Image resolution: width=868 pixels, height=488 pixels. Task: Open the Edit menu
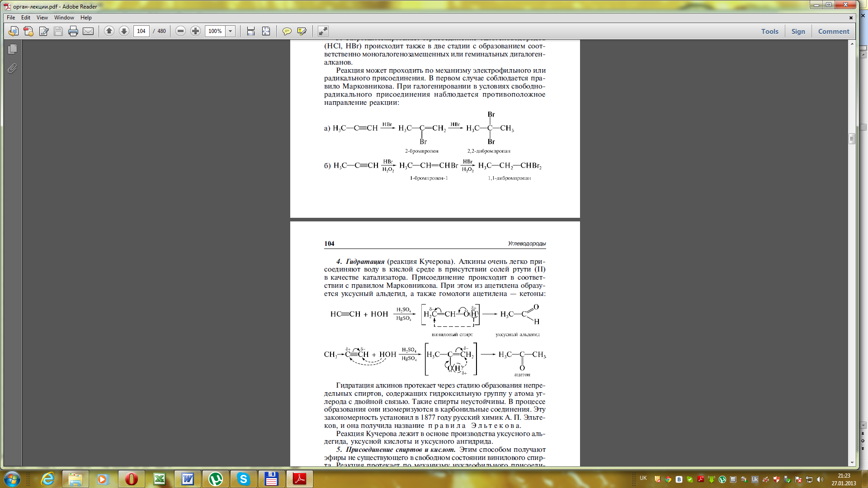[26, 18]
